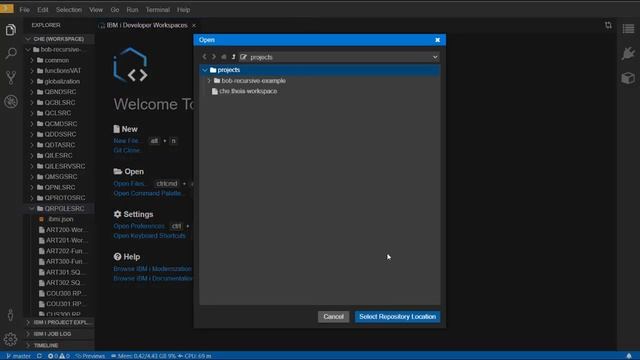Click Previews in the status bar
Viewport: 640px width, 360px height.
click(90, 356)
